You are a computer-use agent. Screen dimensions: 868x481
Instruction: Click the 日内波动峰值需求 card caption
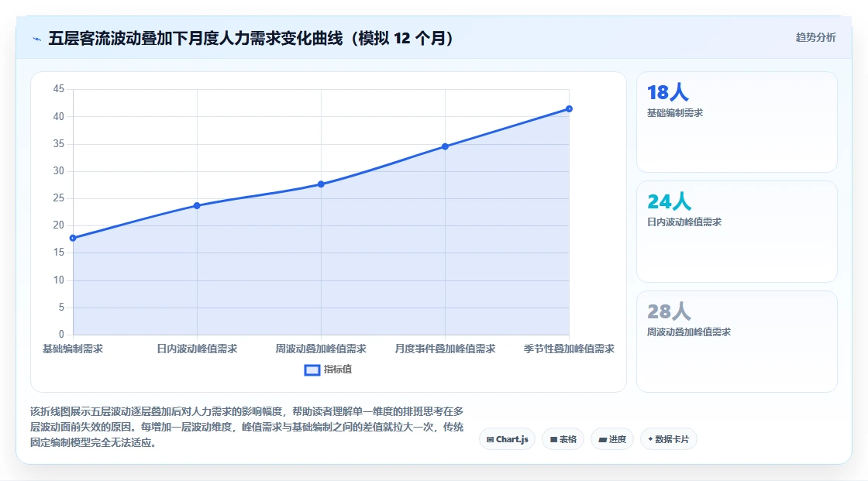click(684, 222)
